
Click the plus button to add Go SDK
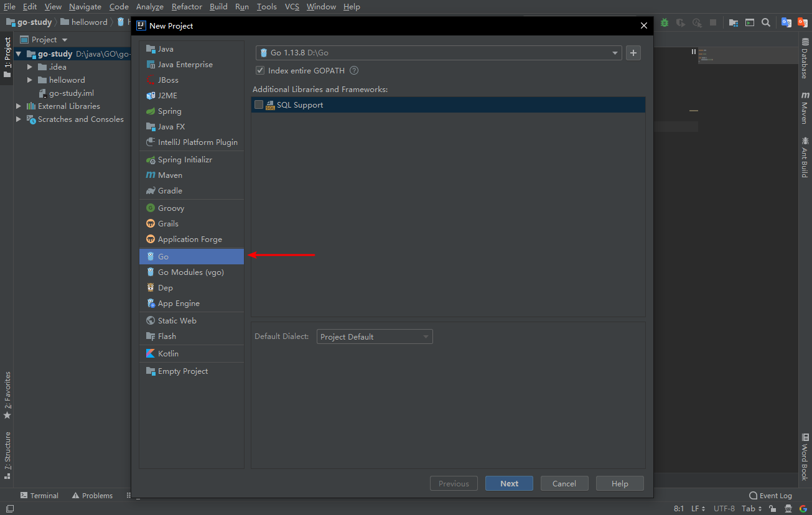(633, 53)
